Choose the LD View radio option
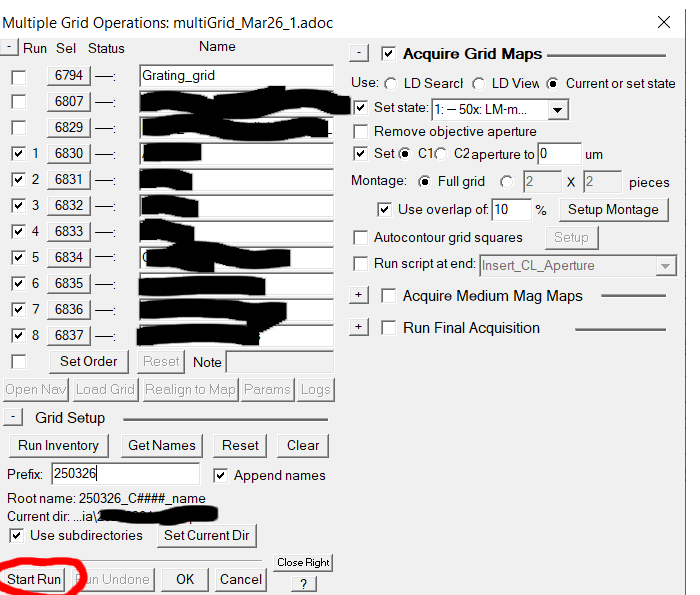This screenshot has width=700, height=595. pos(479,84)
